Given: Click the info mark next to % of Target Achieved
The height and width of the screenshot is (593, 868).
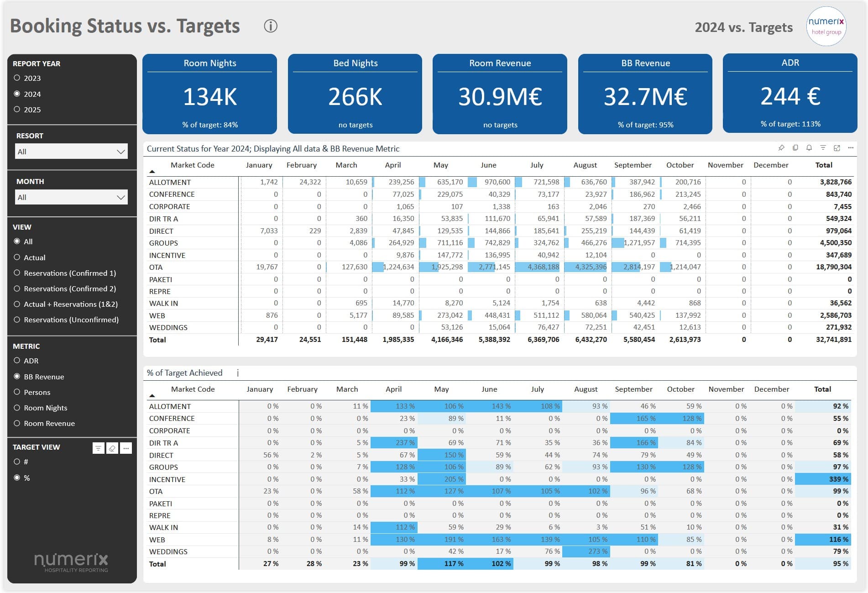Looking at the screenshot, I should pyautogui.click(x=238, y=373).
